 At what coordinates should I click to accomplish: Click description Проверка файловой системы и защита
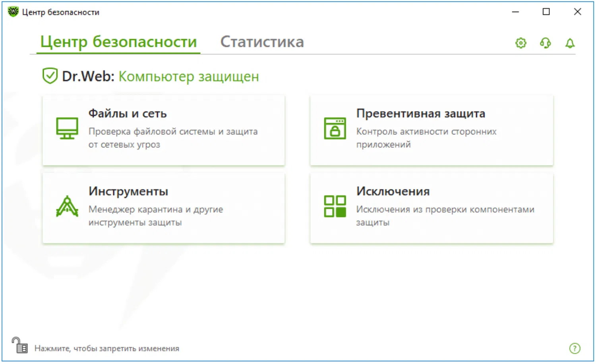tap(173, 138)
